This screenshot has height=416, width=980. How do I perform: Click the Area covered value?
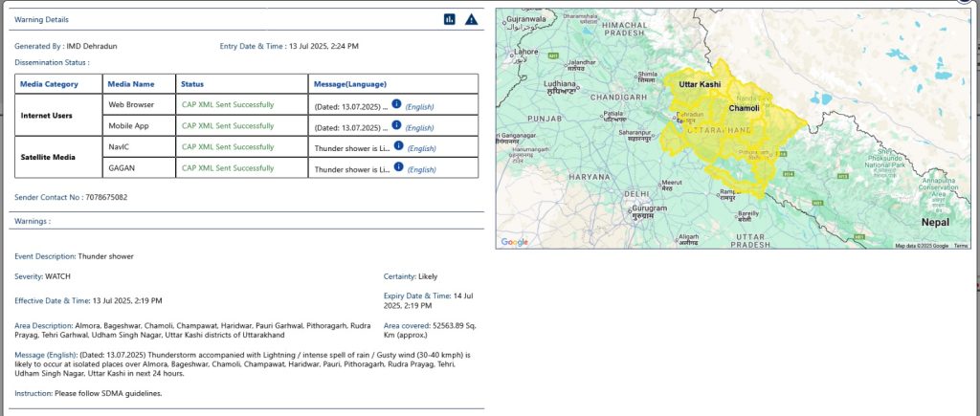pyautogui.click(x=430, y=330)
